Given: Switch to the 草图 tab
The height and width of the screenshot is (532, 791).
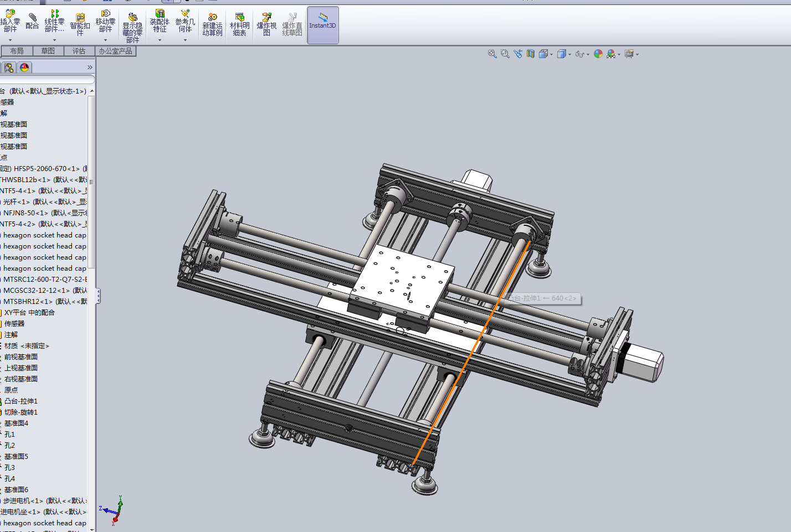Looking at the screenshot, I should click(x=48, y=51).
